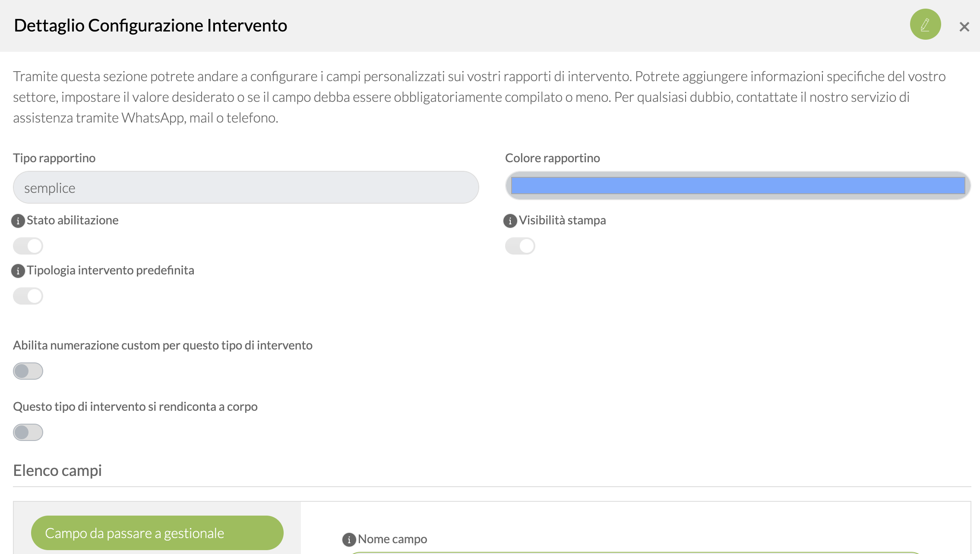This screenshot has width=980, height=554.
Task: Click the Elenco campi section heading
Action: (57, 470)
